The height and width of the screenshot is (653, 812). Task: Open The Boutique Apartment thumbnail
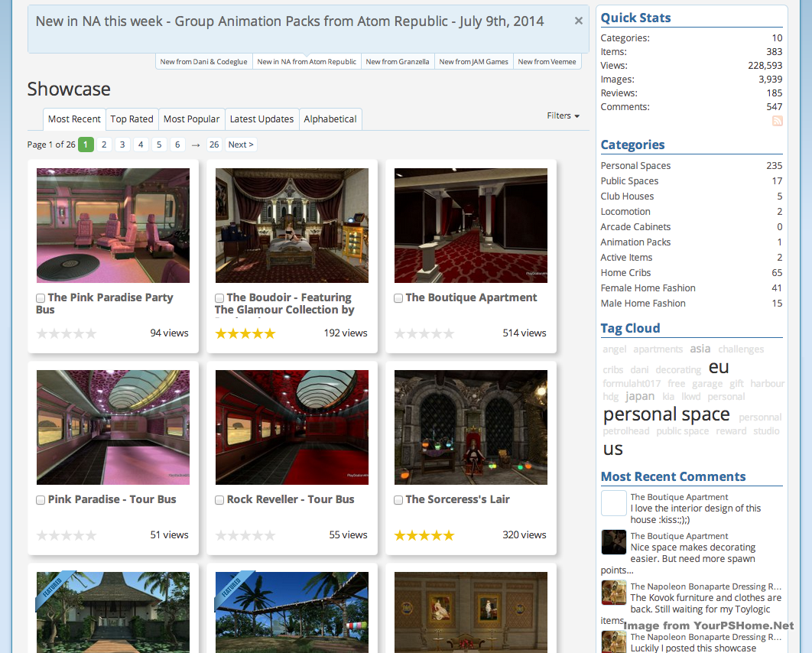471,226
